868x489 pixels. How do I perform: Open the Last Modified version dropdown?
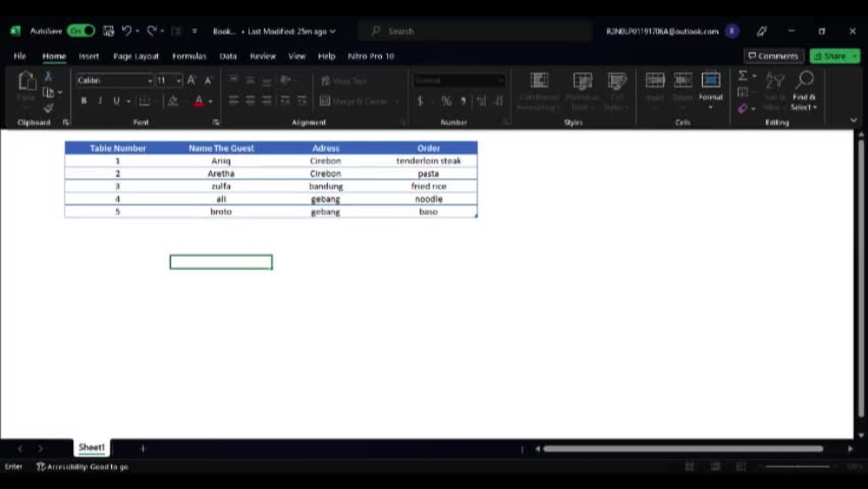[332, 31]
